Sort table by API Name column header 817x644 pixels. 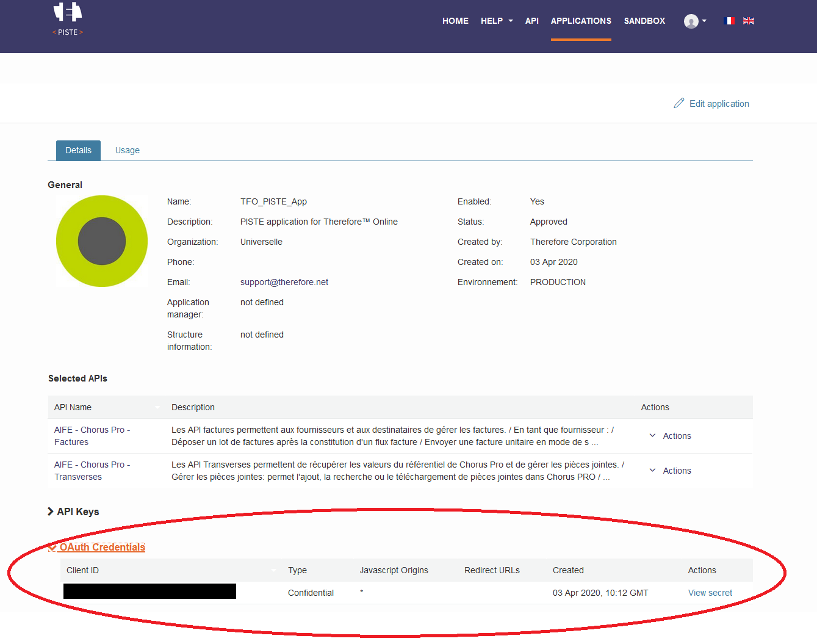click(73, 407)
